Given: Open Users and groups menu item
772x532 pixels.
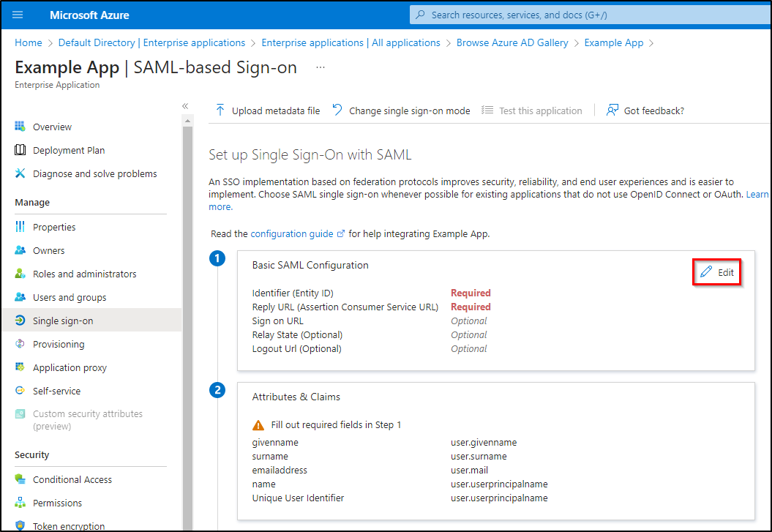Looking at the screenshot, I should coord(70,297).
